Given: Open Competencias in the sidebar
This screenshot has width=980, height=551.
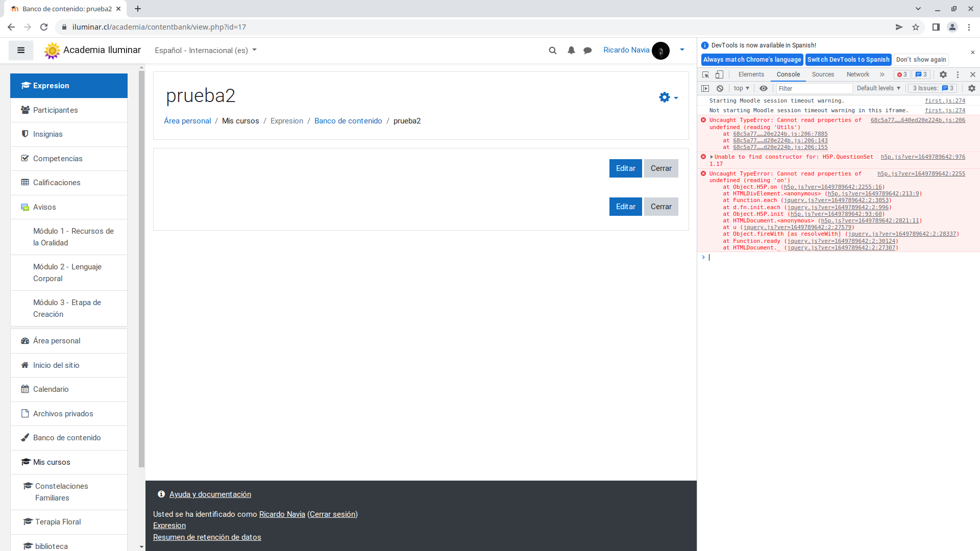Looking at the screenshot, I should pos(69,159).
